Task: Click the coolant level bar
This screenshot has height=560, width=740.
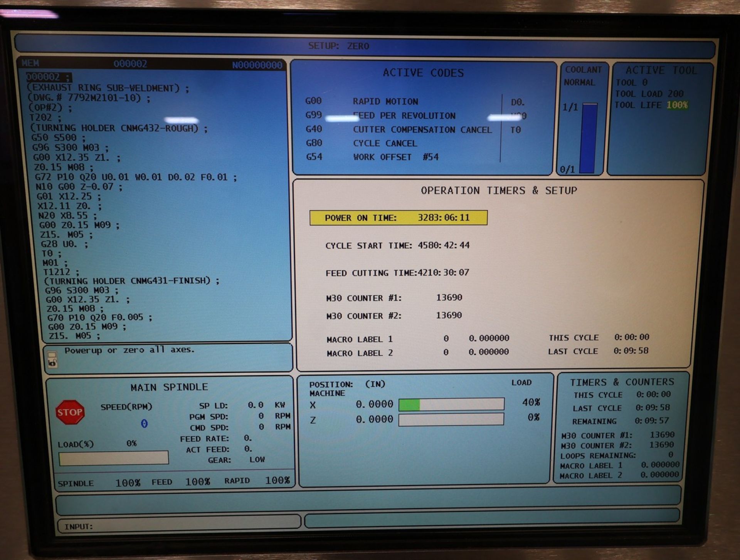Action: click(x=589, y=138)
